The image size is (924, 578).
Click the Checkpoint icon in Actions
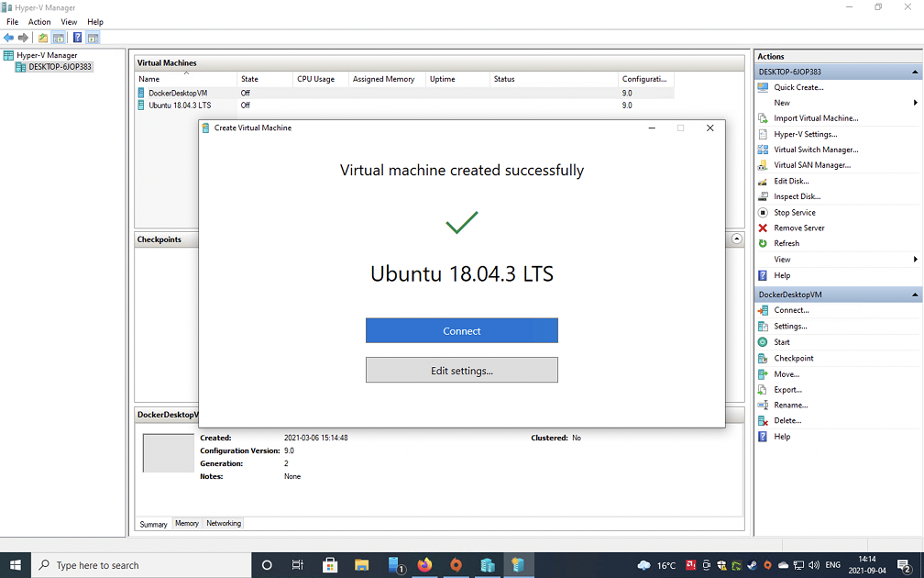(763, 358)
